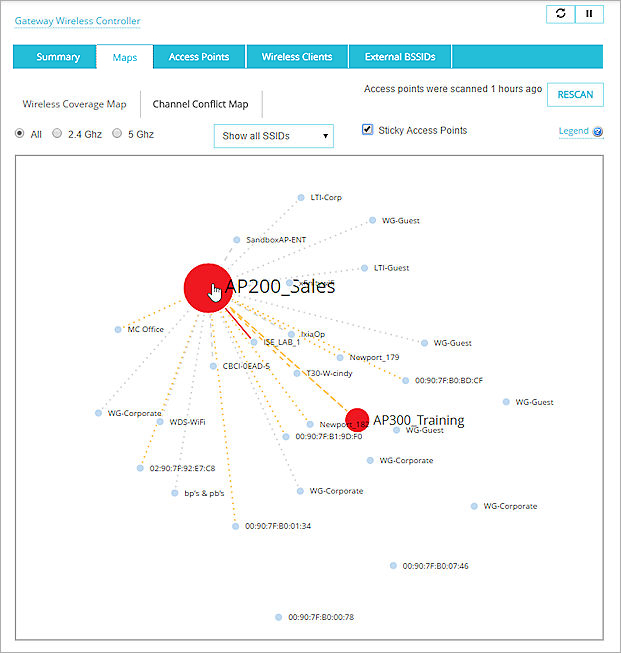Switch to the Summary tab

(x=58, y=57)
